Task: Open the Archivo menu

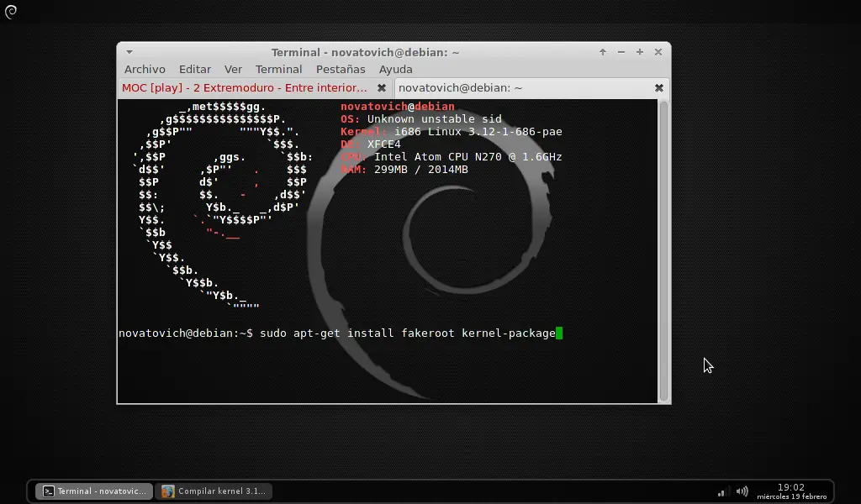Action: (x=145, y=69)
